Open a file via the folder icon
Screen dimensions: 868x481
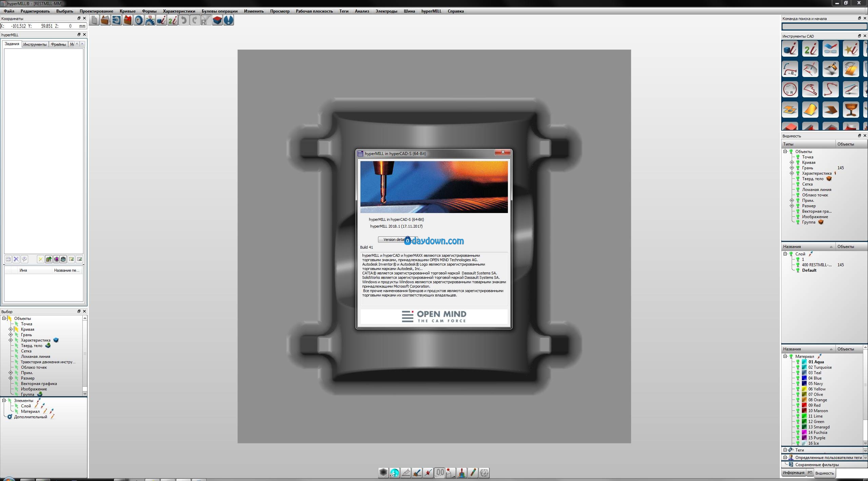pyautogui.click(x=105, y=20)
